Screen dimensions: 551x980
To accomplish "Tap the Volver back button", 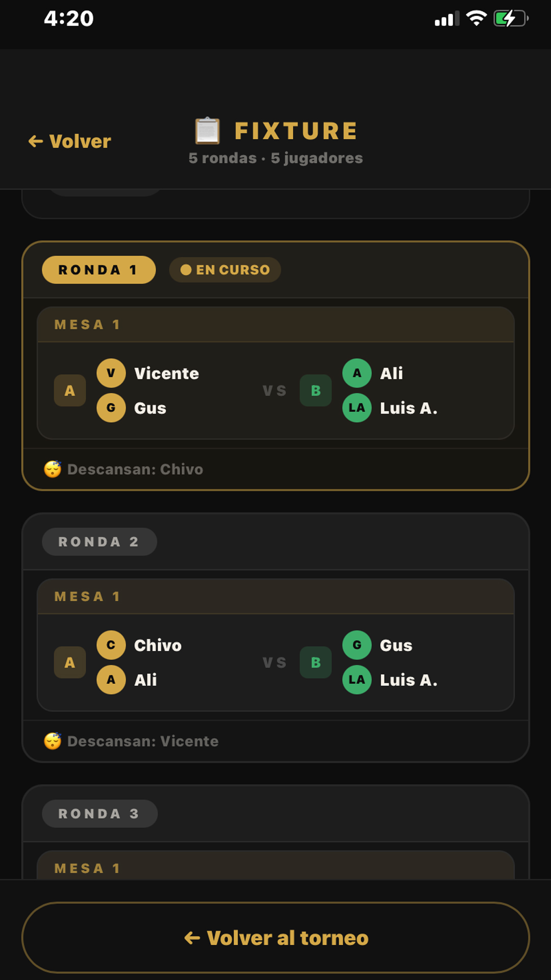I will [x=70, y=141].
